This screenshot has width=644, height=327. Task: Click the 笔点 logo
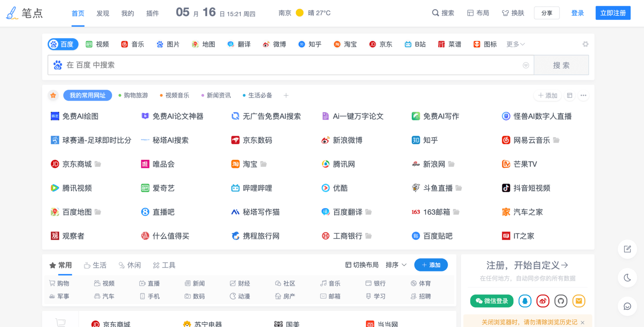pos(25,13)
